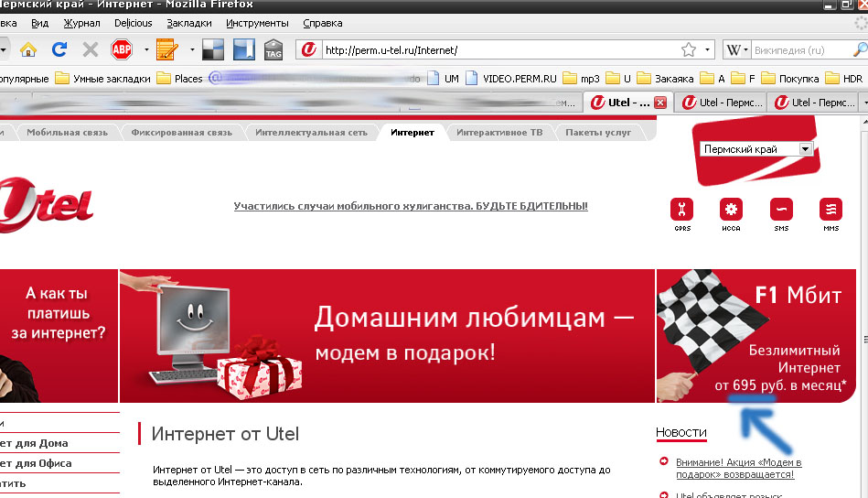Open the HDR bookmark folder
Viewport: 868px width, 498px height.
coord(844,79)
